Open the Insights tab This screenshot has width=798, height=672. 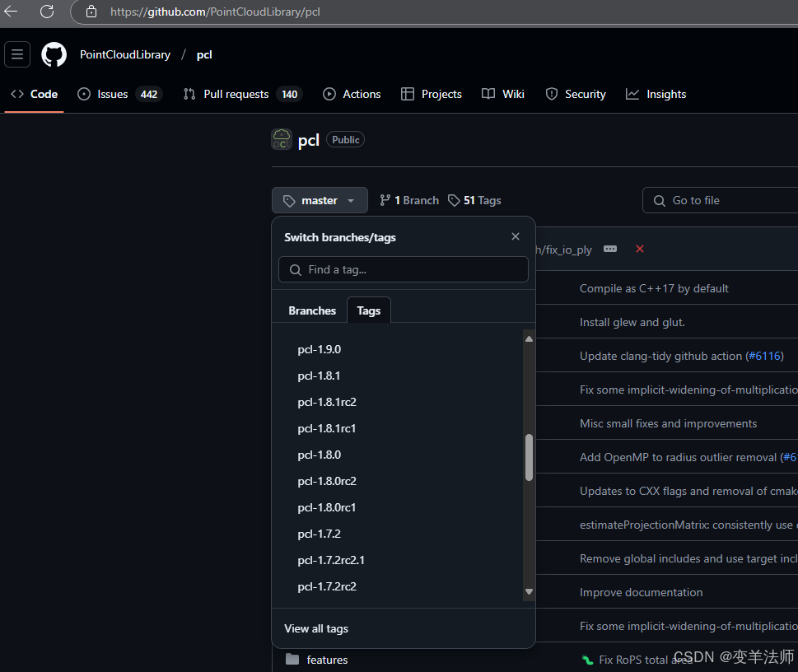click(x=656, y=94)
